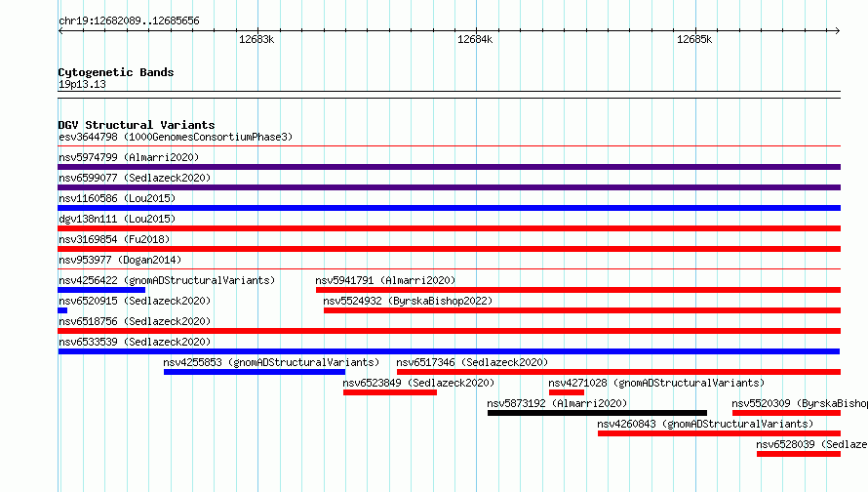Click the blue bar under nsv6533539
This screenshot has width=868, height=492.
coord(449,351)
